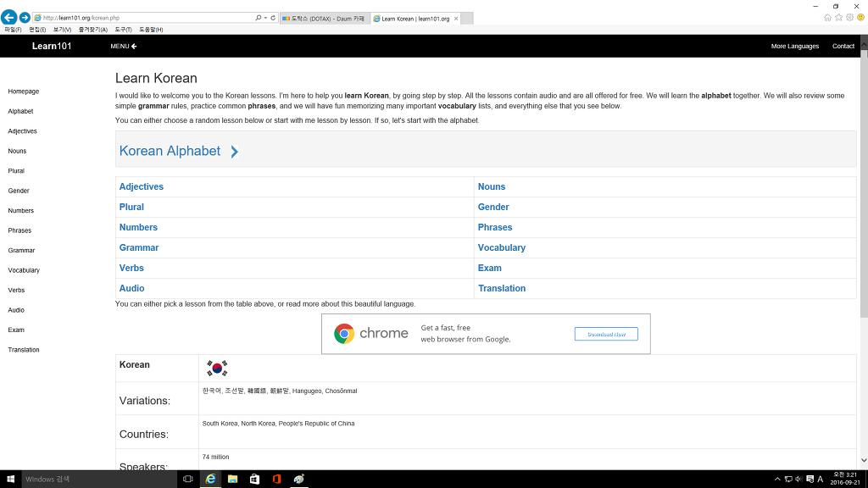
Task: Open the Contact link in the header
Action: click(843, 46)
